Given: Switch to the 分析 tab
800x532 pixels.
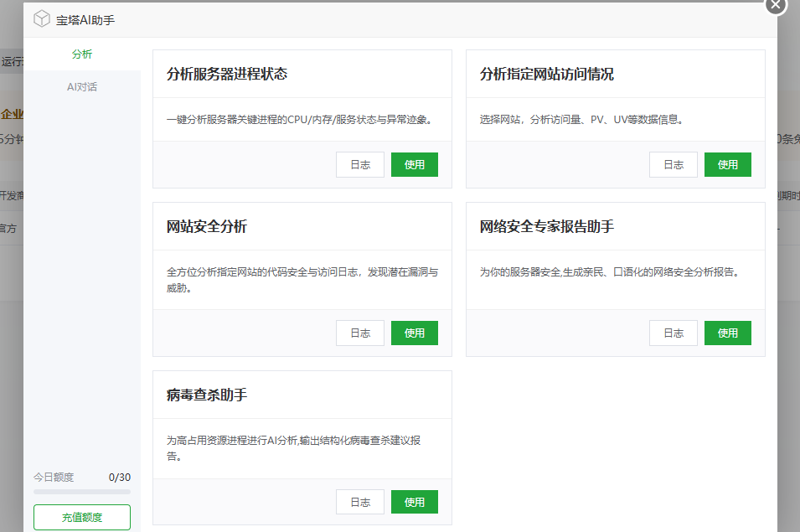Looking at the screenshot, I should pyautogui.click(x=82, y=54).
